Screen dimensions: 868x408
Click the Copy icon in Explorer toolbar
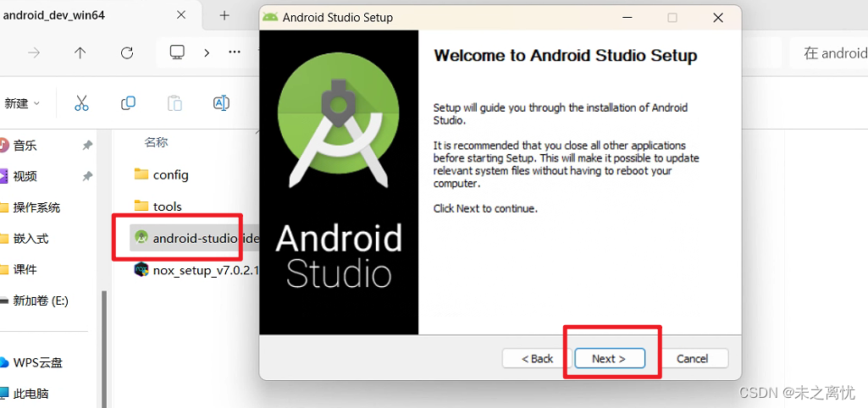coord(128,103)
